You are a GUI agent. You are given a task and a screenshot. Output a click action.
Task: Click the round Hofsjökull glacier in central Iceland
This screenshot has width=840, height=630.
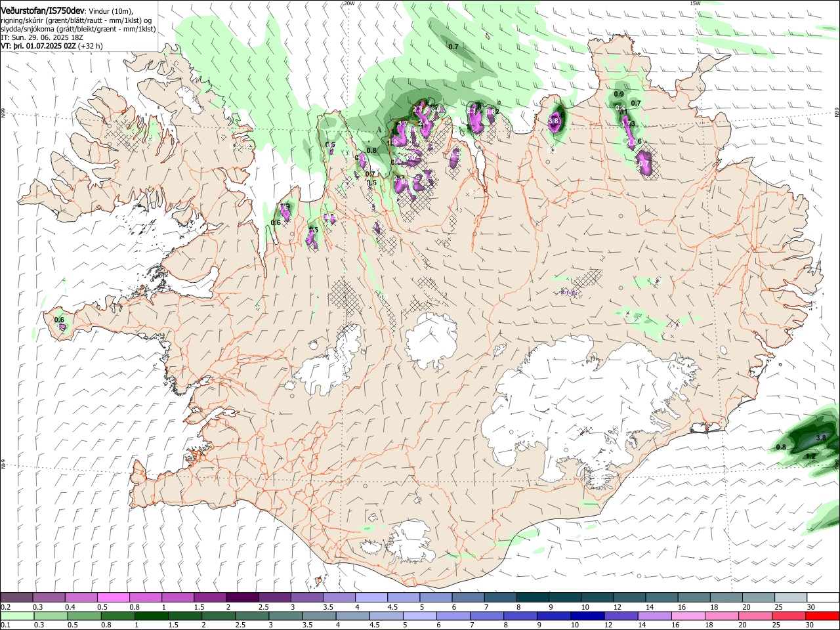tap(431, 340)
